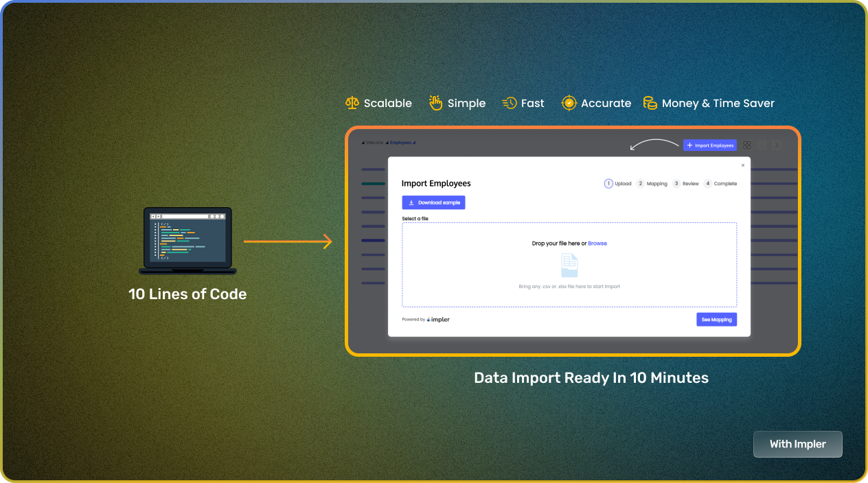Click the laptop code illustration

click(187, 240)
